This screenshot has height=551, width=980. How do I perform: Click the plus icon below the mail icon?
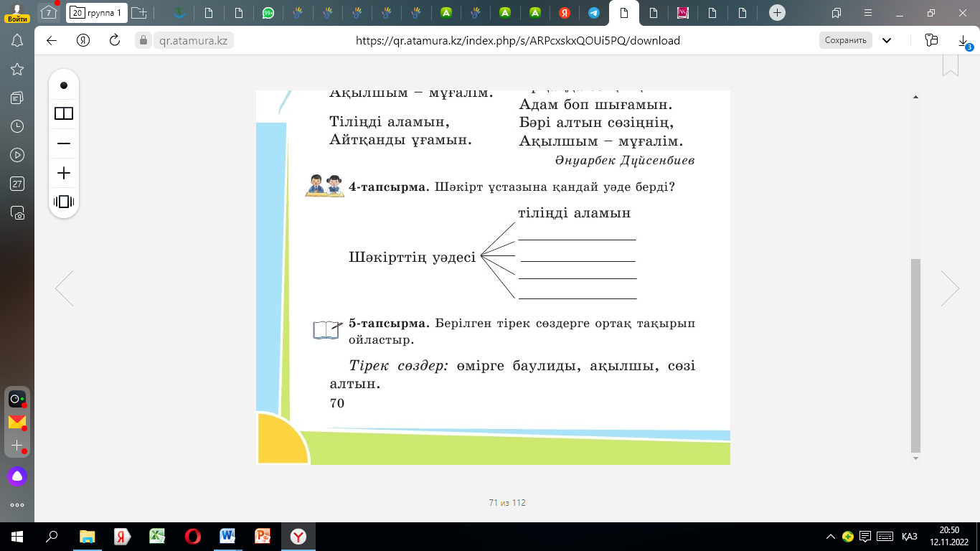(x=17, y=446)
